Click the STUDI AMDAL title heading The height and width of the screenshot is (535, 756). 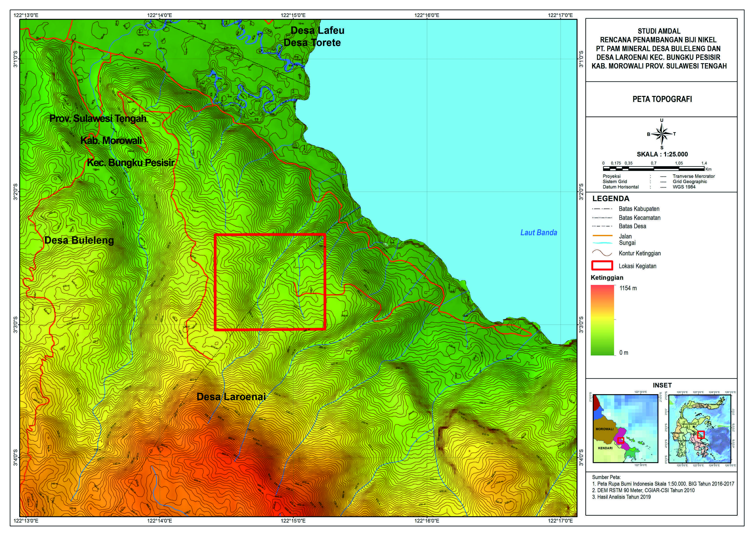click(x=659, y=31)
